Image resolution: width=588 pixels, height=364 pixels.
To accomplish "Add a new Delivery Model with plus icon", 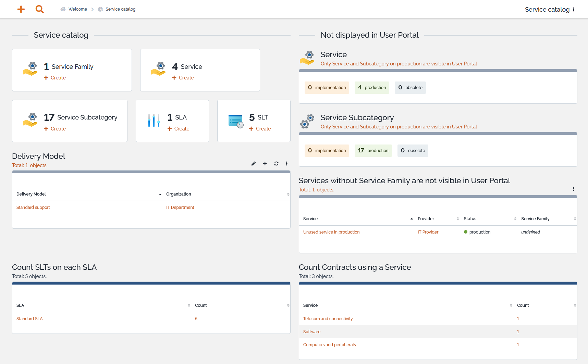I will point(265,164).
